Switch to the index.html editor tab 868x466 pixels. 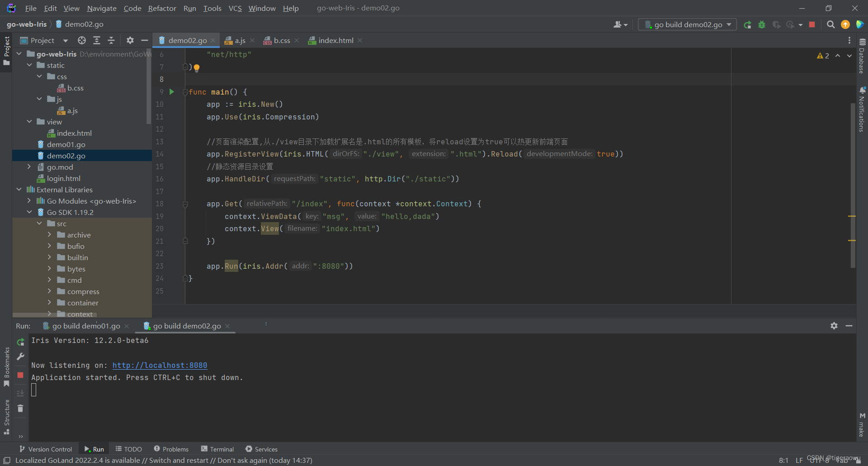[335, 40]
